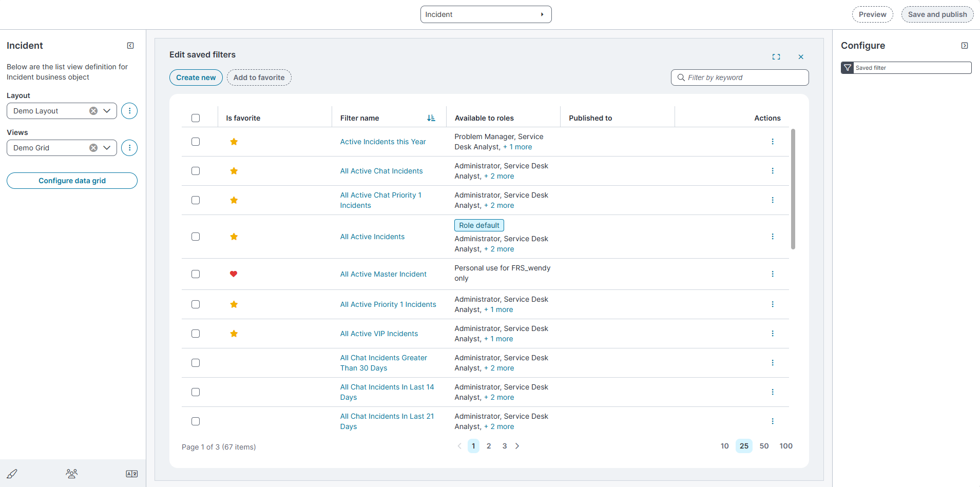Image resolution: width=980 pixels, height=487 pixels.
Task: Expand the Demo Grid views dropdown
Action: (x=107, y=148)
